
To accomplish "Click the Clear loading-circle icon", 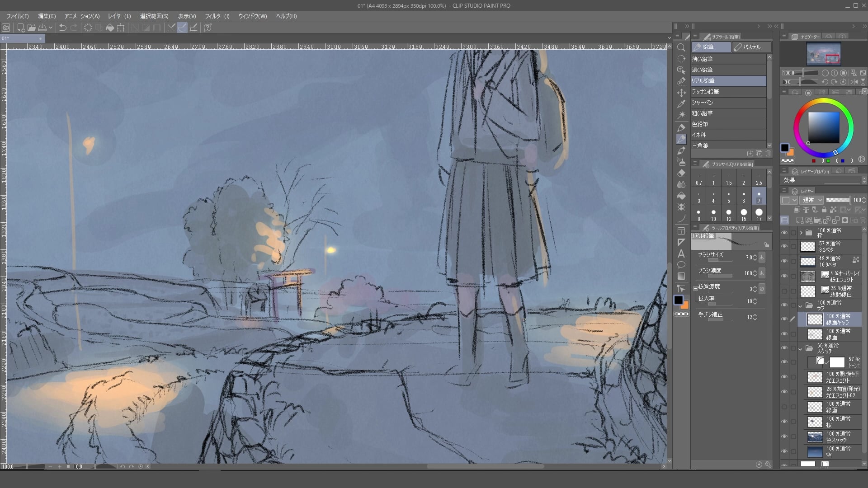I will click(88, 28).
